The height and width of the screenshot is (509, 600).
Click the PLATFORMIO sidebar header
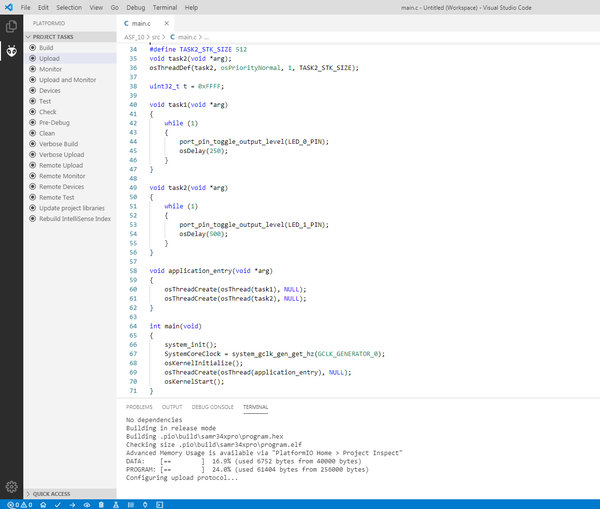pyautogui.click(x=49, y=23)
